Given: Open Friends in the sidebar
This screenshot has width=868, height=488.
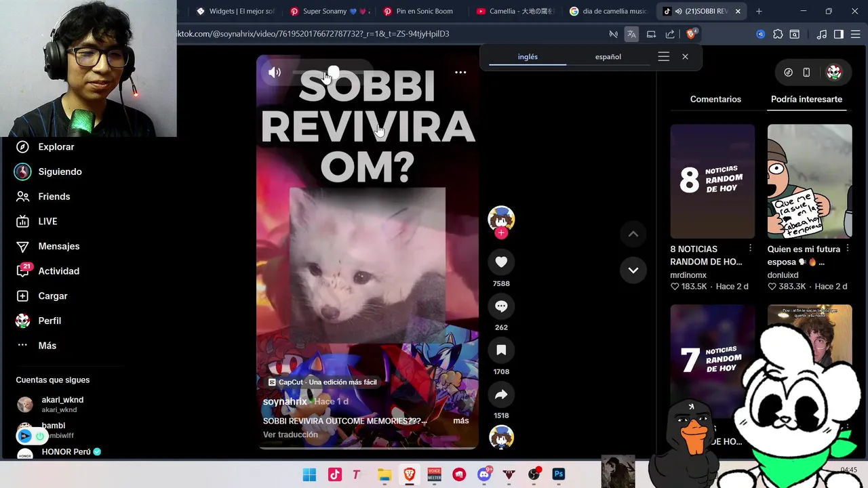Looking at the screenshot, I should (43, 197).
